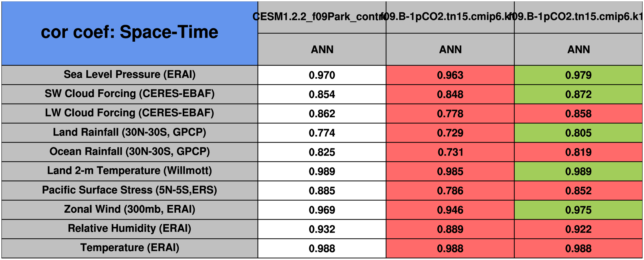
Task: Select the Land Rainfall (30N-30S, GPCP) label
Action: click(130, 132)
